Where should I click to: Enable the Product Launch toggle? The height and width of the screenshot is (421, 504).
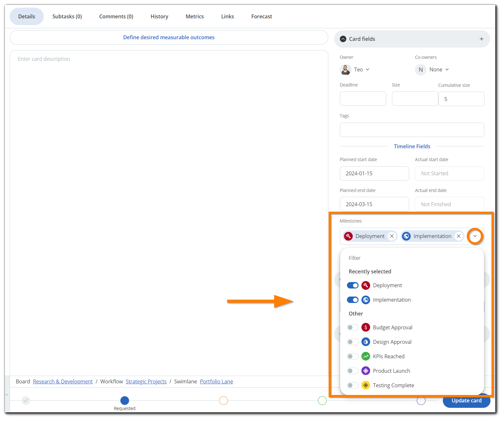pyautogui.click(x=353, y=371)
